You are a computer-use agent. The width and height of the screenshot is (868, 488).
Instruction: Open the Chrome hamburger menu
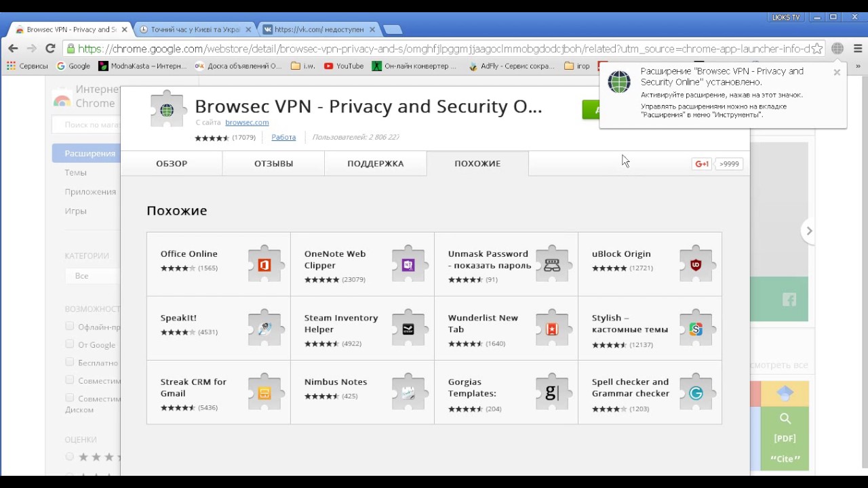[x=858, y=49]
